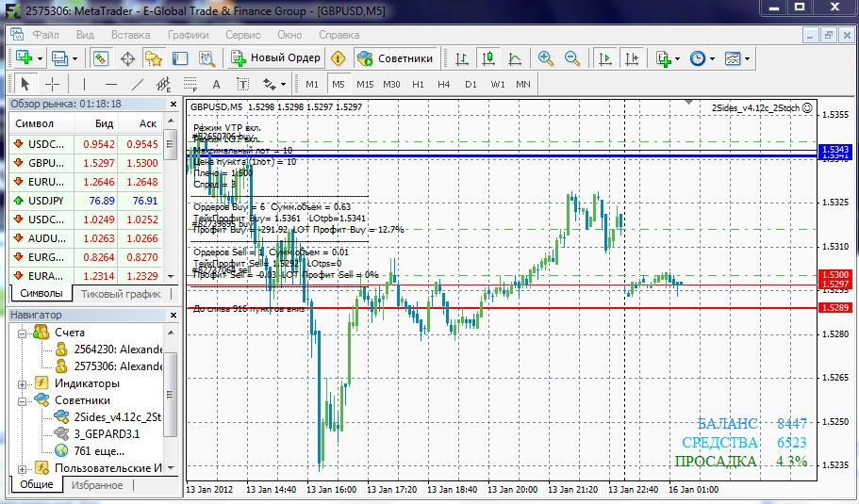Expand the Индикаторы tree node

point(21,383)
